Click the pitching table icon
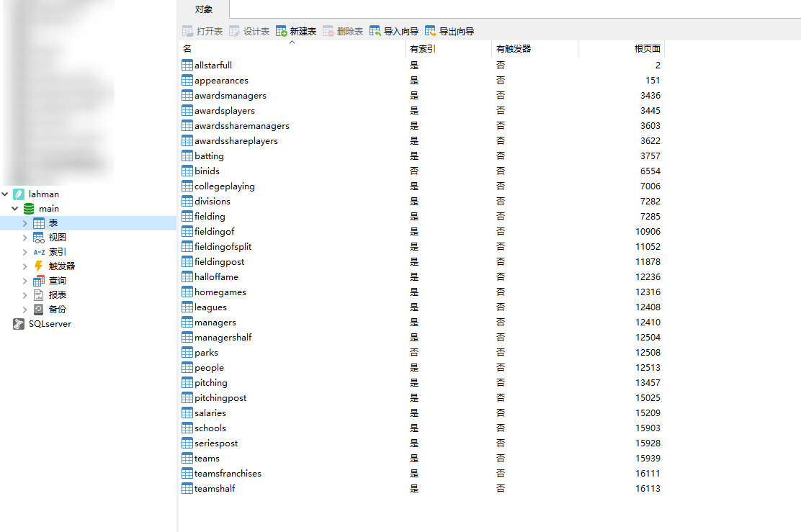This screenshot has height=532, width=801. click(x=187, y=382)
